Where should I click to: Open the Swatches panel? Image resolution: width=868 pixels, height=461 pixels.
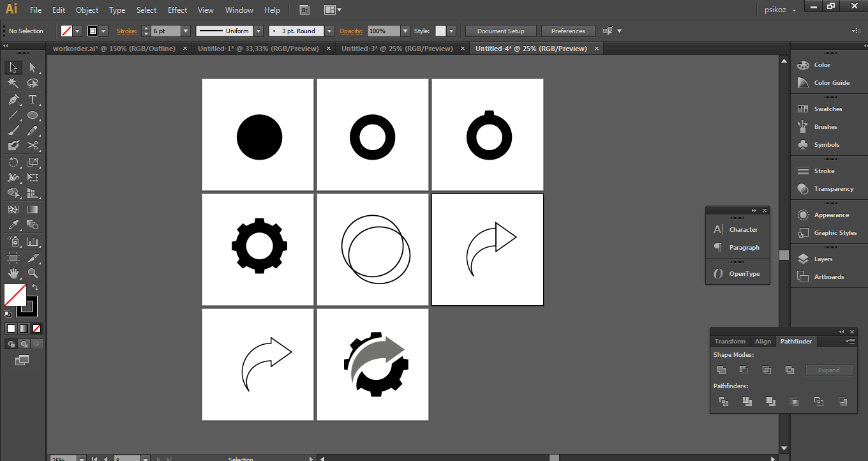[x=828, y=109]
